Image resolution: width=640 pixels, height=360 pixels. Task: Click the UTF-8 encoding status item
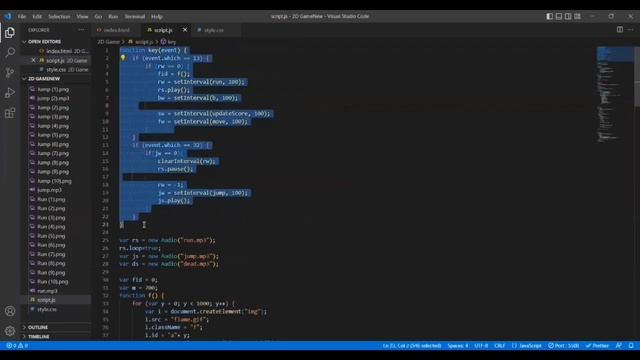point(481,346)
